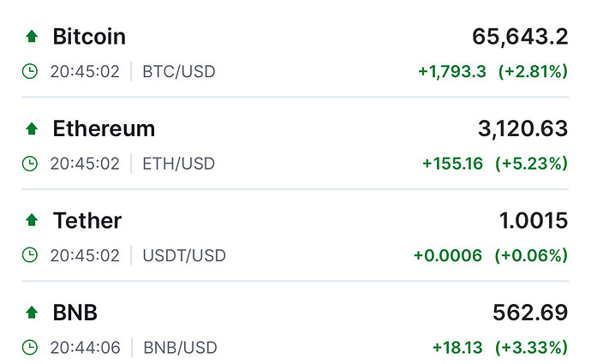The width and height of the screenshot is (591, 364).
Task: Click the green up arrow beside Tether
Action: (x=32, y=220)
